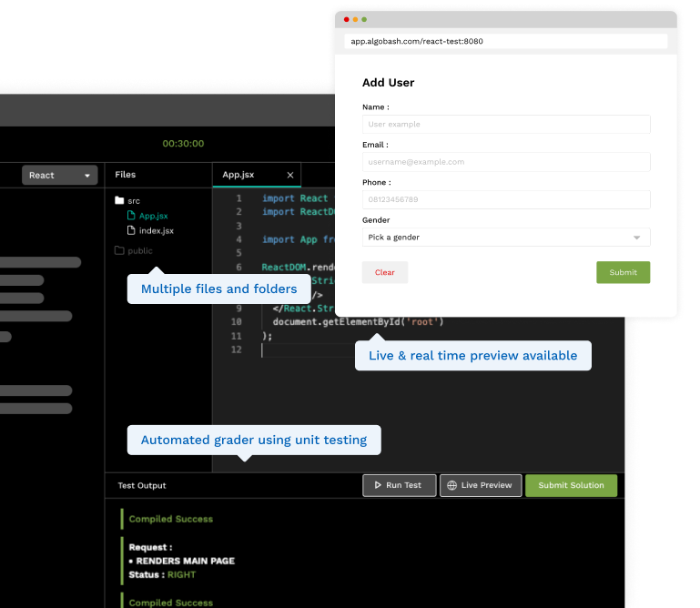Click the browser preview URL address bar

coord(506,42)
